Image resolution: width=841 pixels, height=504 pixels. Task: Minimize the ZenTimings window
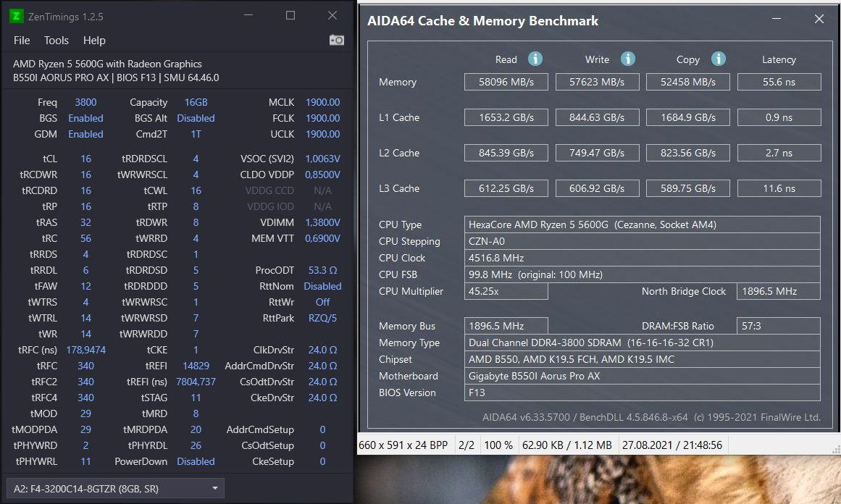click(x=248, y=15)
